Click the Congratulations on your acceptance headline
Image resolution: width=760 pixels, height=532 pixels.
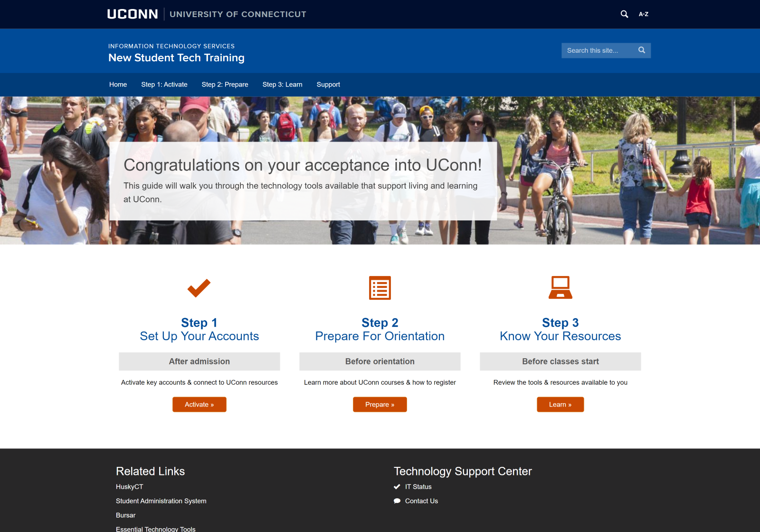pos(303,165)
